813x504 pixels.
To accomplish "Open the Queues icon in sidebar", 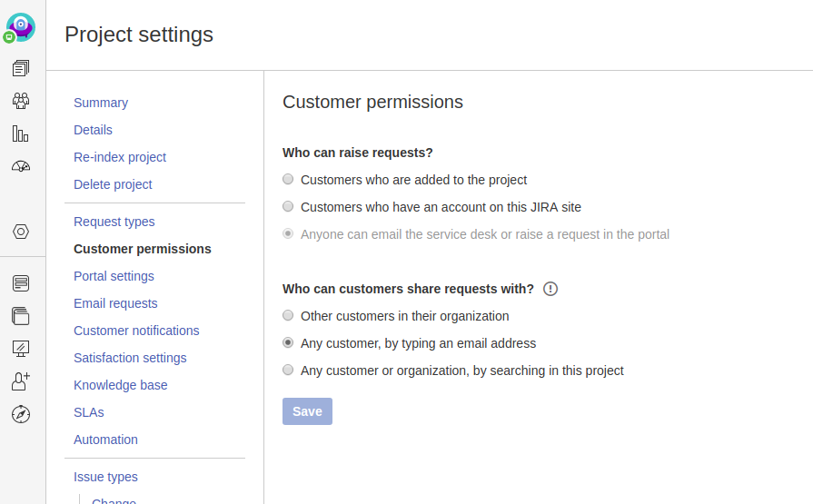I will 21,68.
